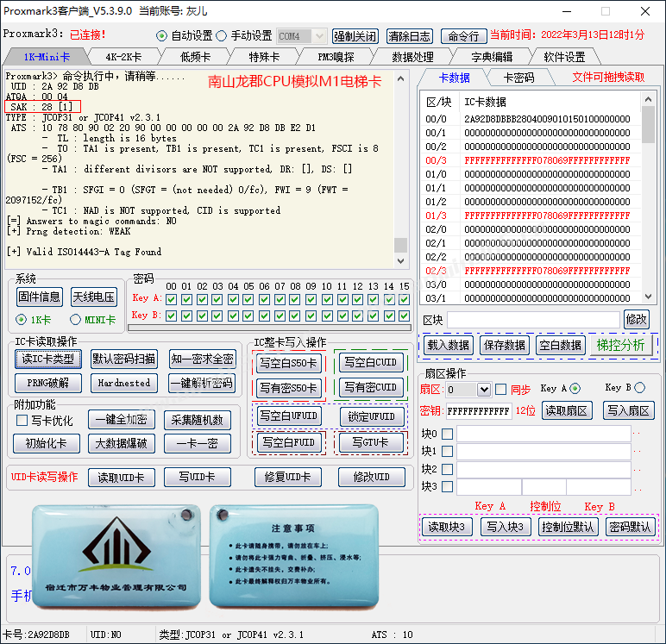Enable the 同步 checkbox
The width and height of the screenshot is (666, 644).
click(501, 390)
